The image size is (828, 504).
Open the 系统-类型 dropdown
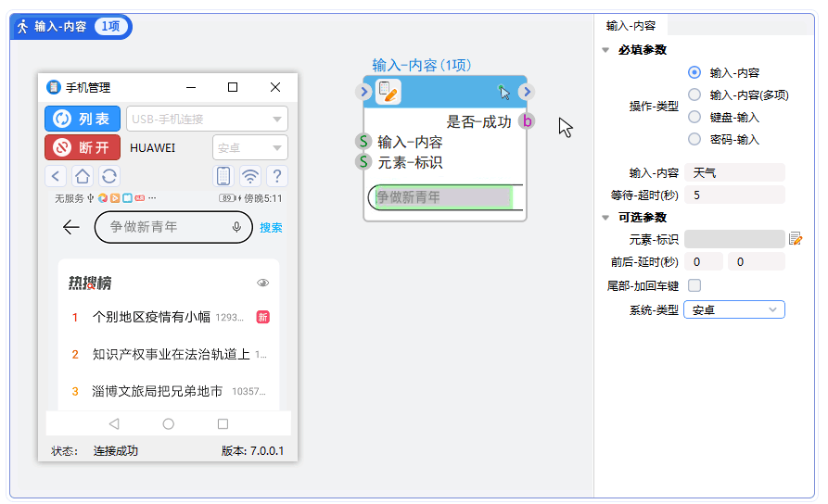click(733, 309)
